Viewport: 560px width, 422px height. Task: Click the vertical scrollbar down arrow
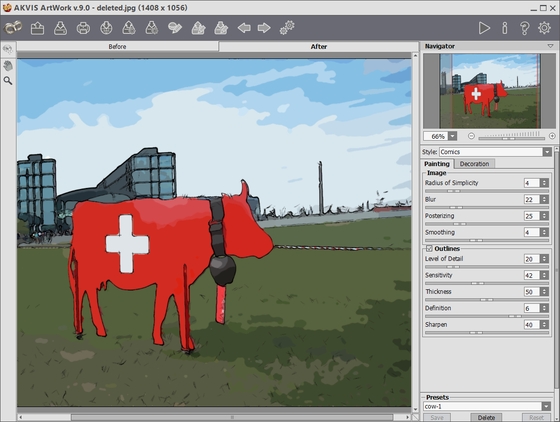tap(415, 410)
